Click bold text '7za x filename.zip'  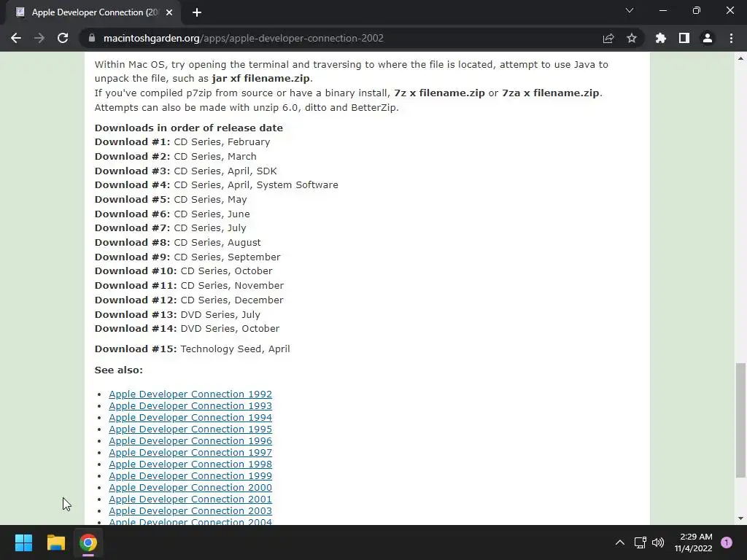(550, 93)
